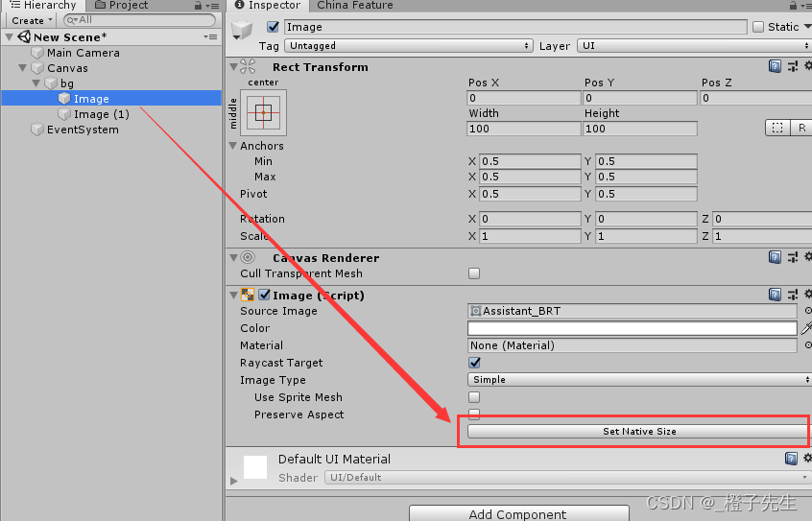Open Rect Transform gear menu
The height and width of the screenshot is (521, 812).
coord(808,66)
